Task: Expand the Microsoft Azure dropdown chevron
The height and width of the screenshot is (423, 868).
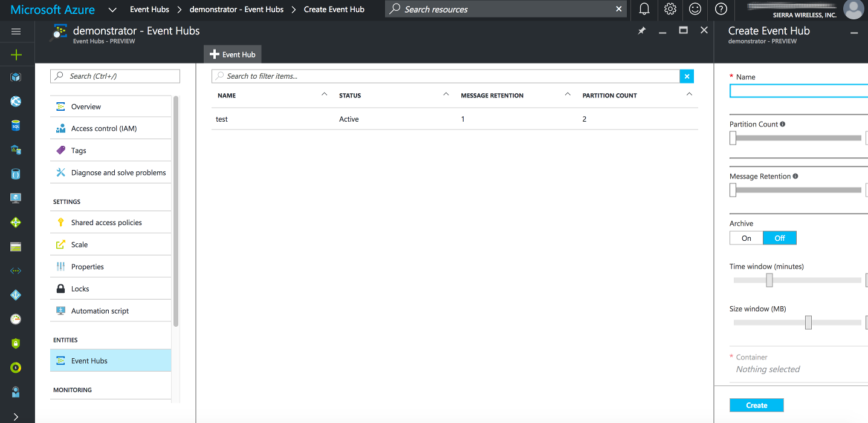Action: pyautogui.click(x=112, y=10)
